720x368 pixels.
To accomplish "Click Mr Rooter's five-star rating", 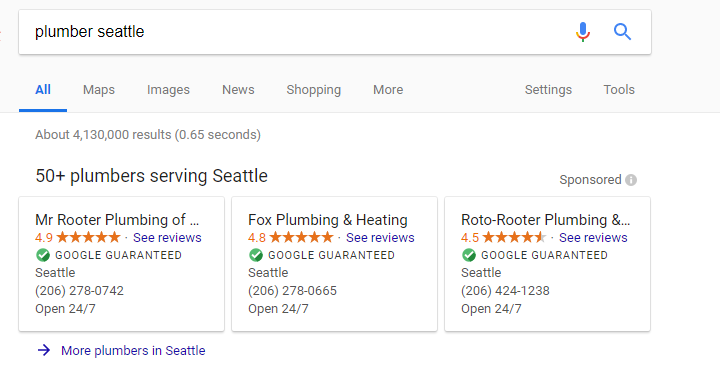I will tap(88, 238).
